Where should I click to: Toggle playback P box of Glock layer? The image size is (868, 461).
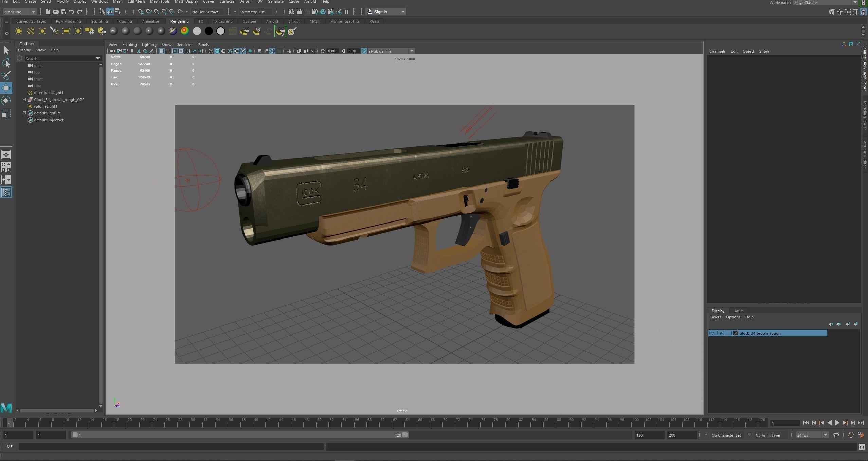[x=720, y=333]
